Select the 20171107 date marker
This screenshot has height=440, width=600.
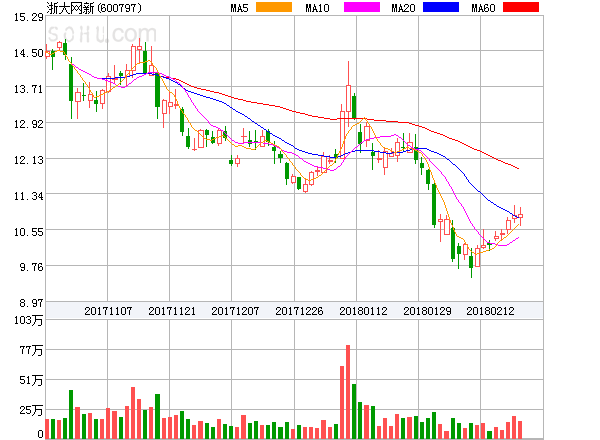coord(108,311)
